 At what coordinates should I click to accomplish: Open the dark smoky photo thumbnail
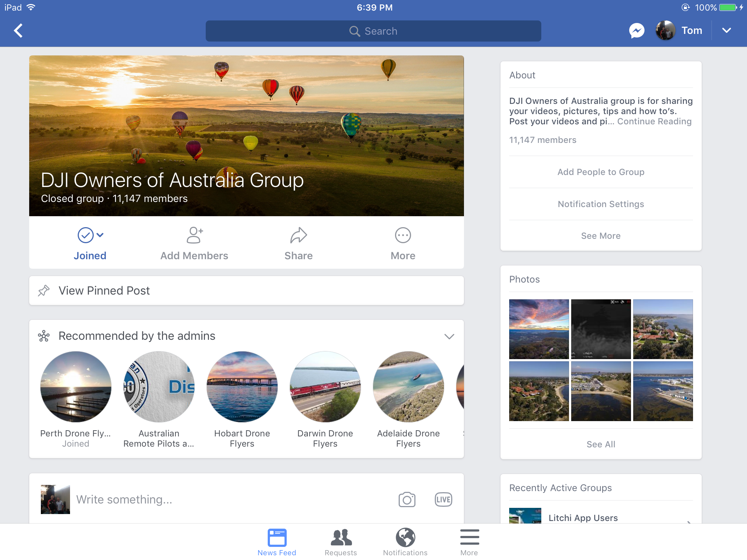(601, 329)
